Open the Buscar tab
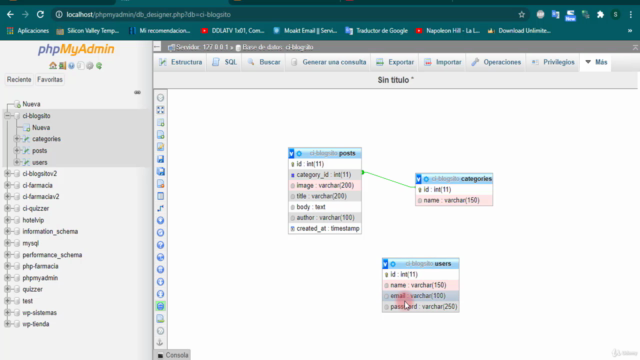This screenshot has width=640, height=360. tap(264, 62)
